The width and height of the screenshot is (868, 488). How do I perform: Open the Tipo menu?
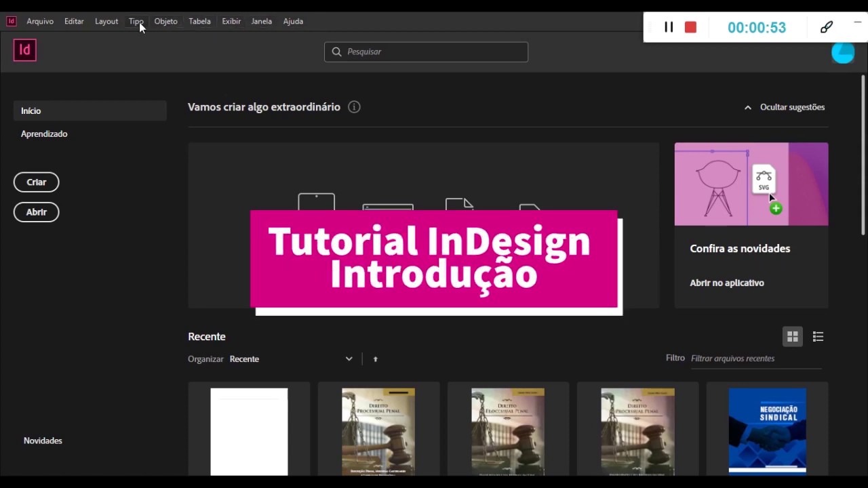pyautogui.click(x=136, y=21)
